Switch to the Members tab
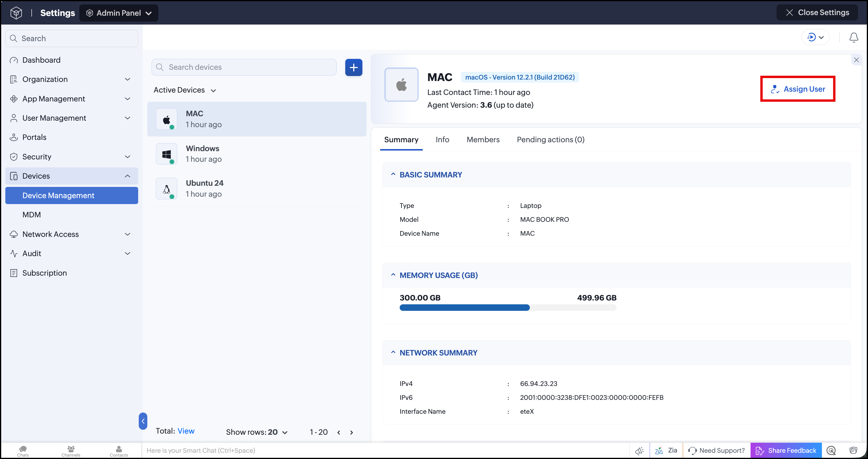The height and width of the screenshot is (459, 868). coord(483,140)
